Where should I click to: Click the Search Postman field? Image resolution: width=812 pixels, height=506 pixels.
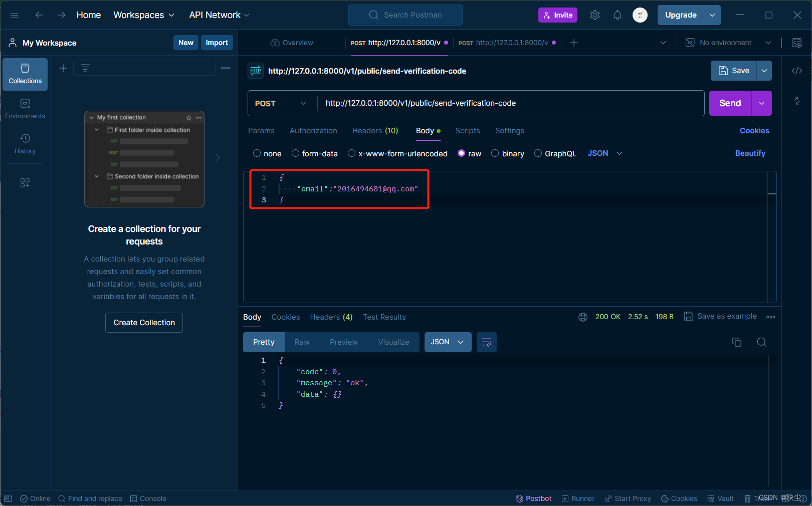(405, 15)
